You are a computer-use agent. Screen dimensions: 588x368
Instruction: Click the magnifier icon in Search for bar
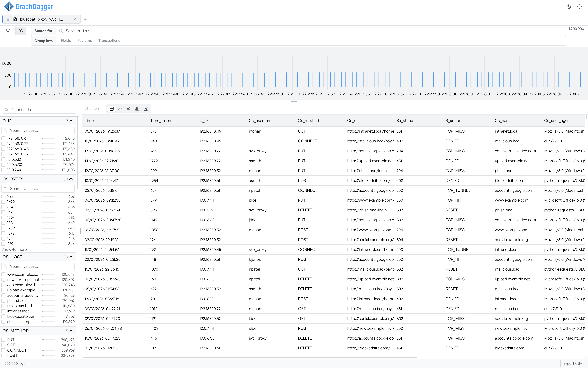61,31
